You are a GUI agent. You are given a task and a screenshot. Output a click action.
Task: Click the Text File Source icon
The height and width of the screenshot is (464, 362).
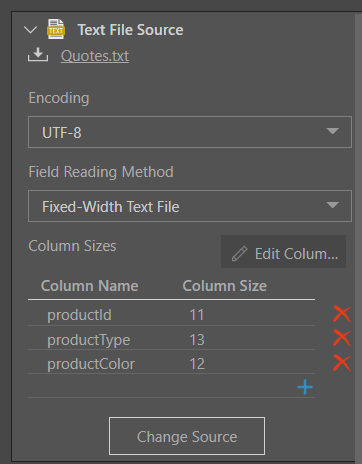point(56,29)
